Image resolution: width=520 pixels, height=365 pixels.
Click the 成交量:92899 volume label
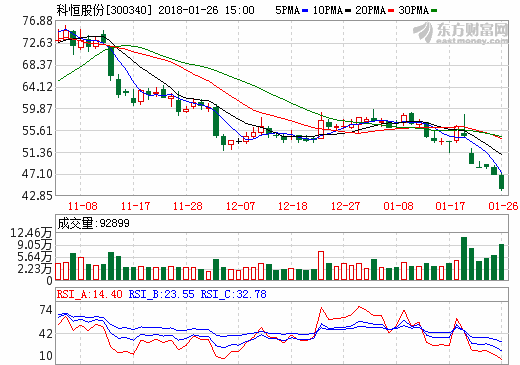(93, 223)
